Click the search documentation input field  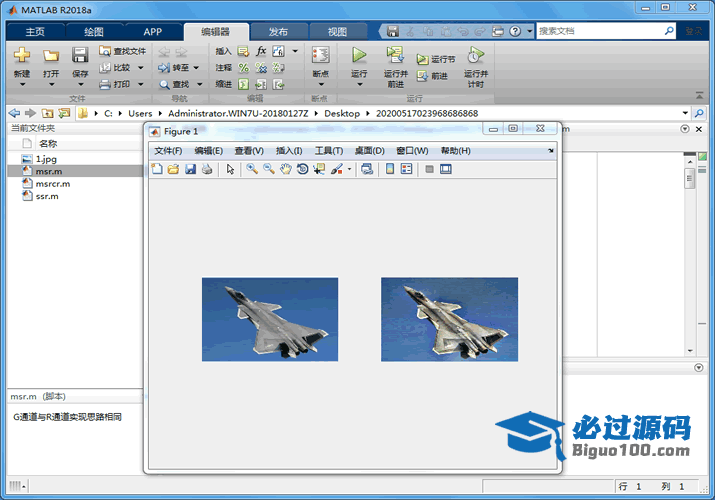[x=599, y=31]
